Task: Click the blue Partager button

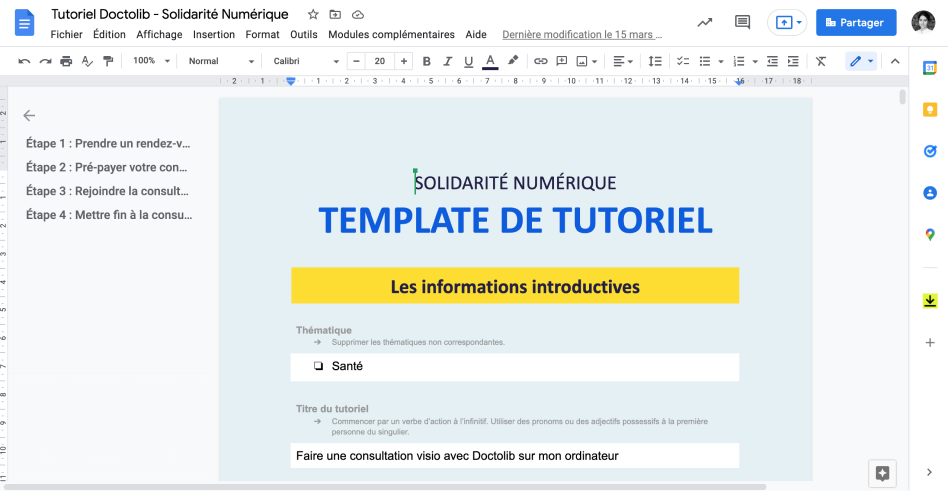Action: click(x=856, y=22)
